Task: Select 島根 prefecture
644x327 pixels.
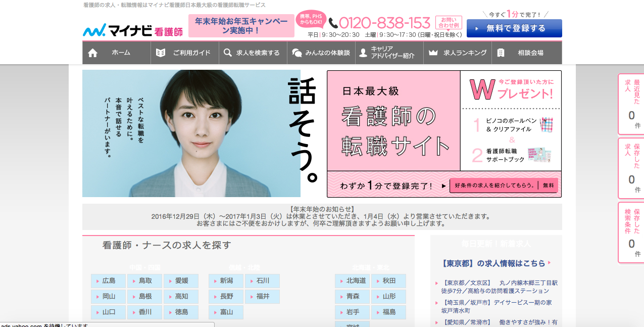Action: point(145,297)
